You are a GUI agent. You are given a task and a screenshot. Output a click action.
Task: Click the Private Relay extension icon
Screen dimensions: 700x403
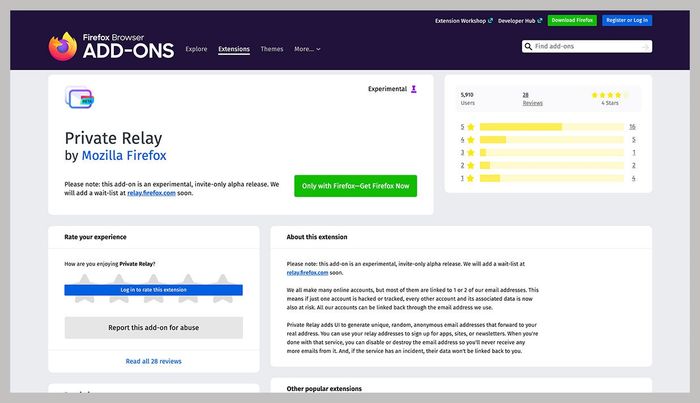80,98
